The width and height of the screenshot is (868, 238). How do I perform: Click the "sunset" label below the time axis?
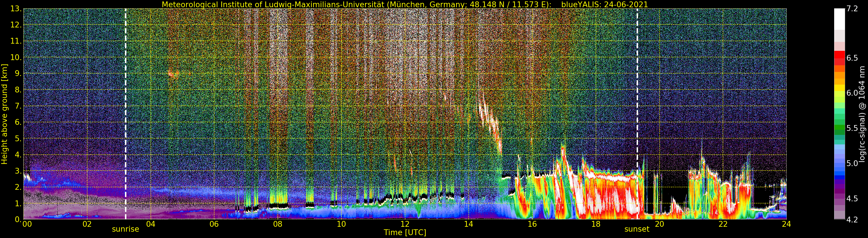tap(637, 229)
